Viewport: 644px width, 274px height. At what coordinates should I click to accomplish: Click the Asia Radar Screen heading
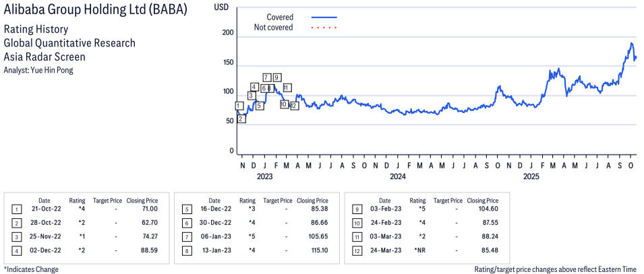(45, 57)
